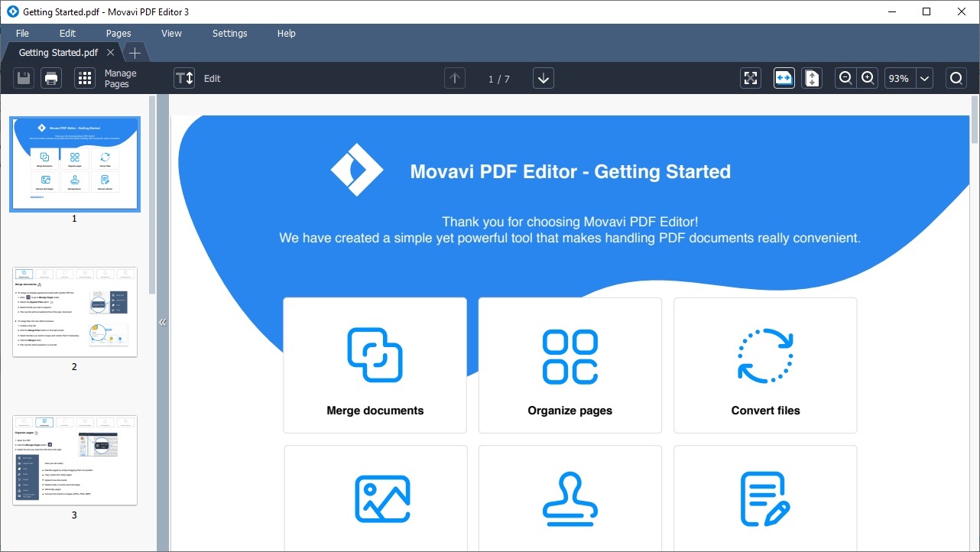
Task: Click the Convert files card icon
Action: [x=765, y=356]
